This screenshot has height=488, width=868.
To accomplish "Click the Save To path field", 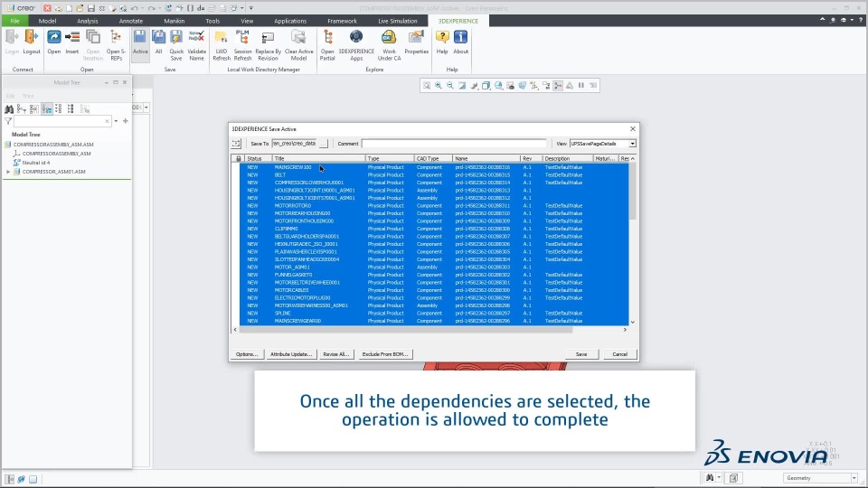I will (295, 144).
